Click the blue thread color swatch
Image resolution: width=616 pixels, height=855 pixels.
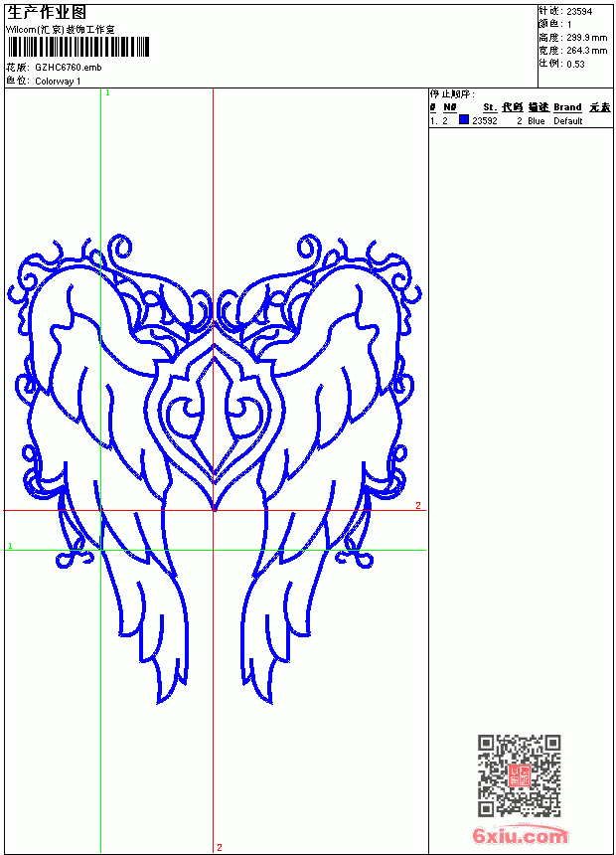(464, 120)
